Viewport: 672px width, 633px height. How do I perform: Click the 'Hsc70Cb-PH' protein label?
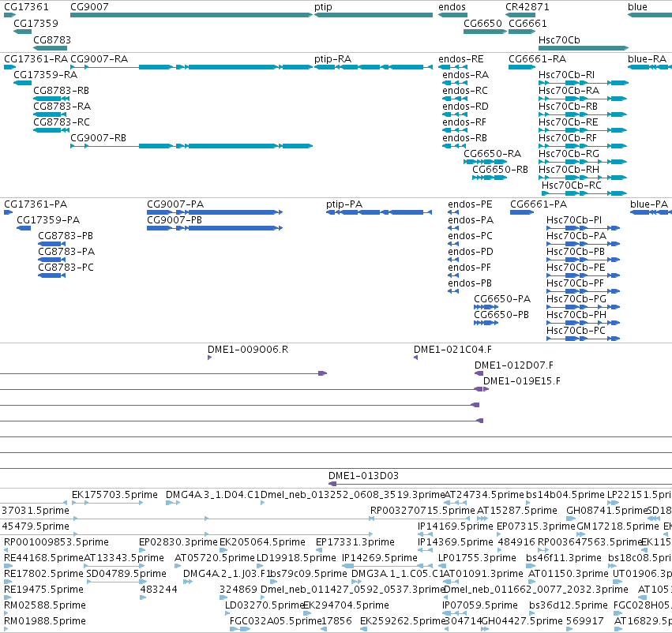click(x=576, y=314)
